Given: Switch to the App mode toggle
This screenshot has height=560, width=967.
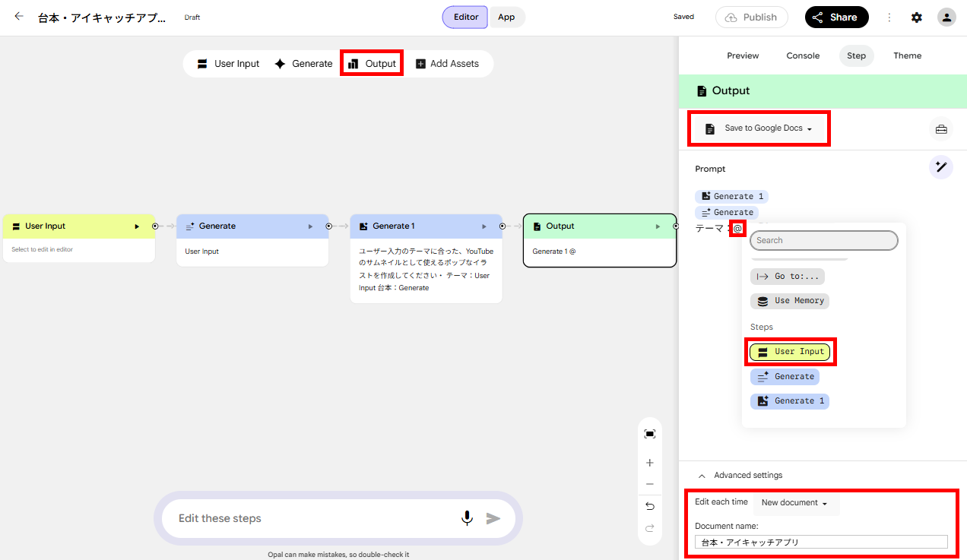Looking at the screenshot, I should [x=506, y=17].
